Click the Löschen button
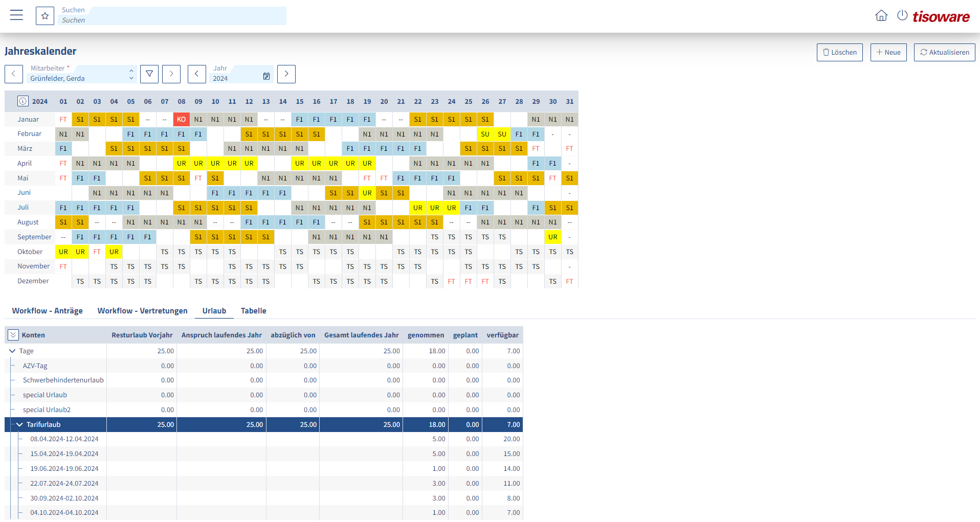Screen dimensions: 980x522 (x=840, y=52)
